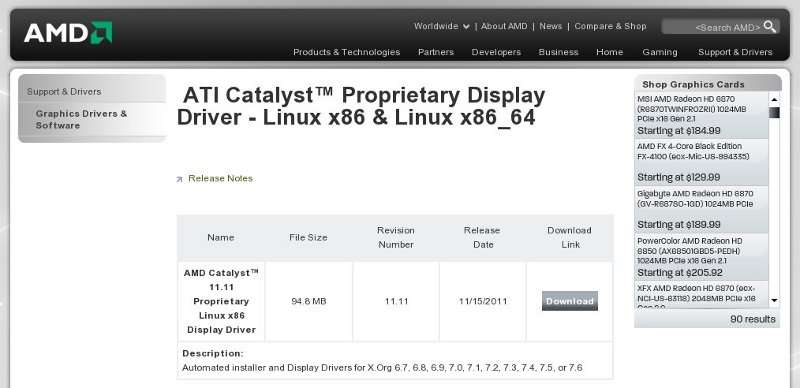Select Graphics Drivers & Software sidebar item
This screenshot has width=800, height=388.
pos(81,119)
